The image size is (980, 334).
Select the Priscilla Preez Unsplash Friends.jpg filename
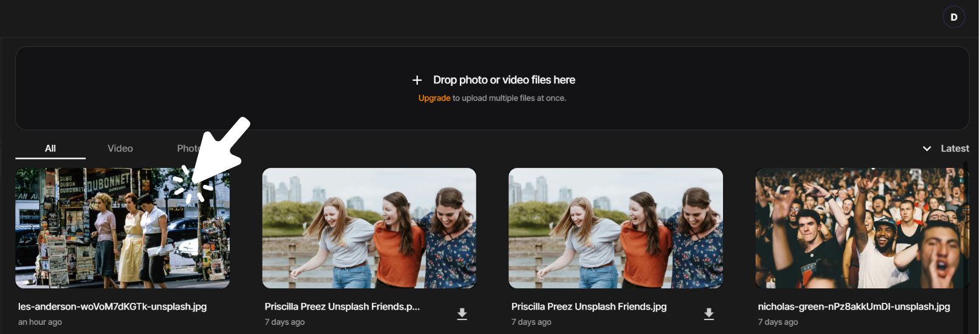(589, 307)
